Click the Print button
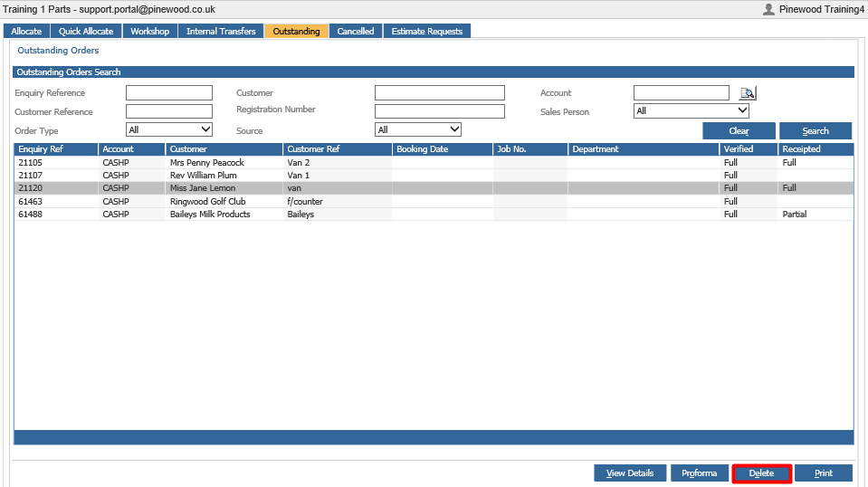868x487 pixels. (824, 473)
